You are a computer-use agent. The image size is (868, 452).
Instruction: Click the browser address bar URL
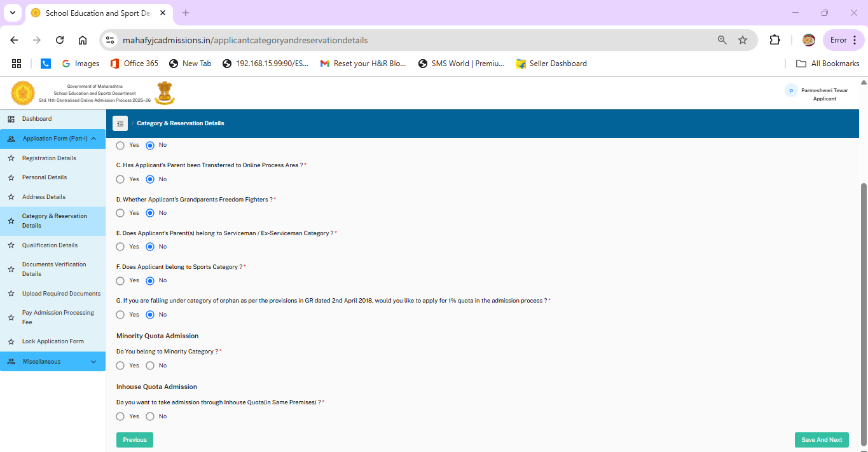(245, 40)
